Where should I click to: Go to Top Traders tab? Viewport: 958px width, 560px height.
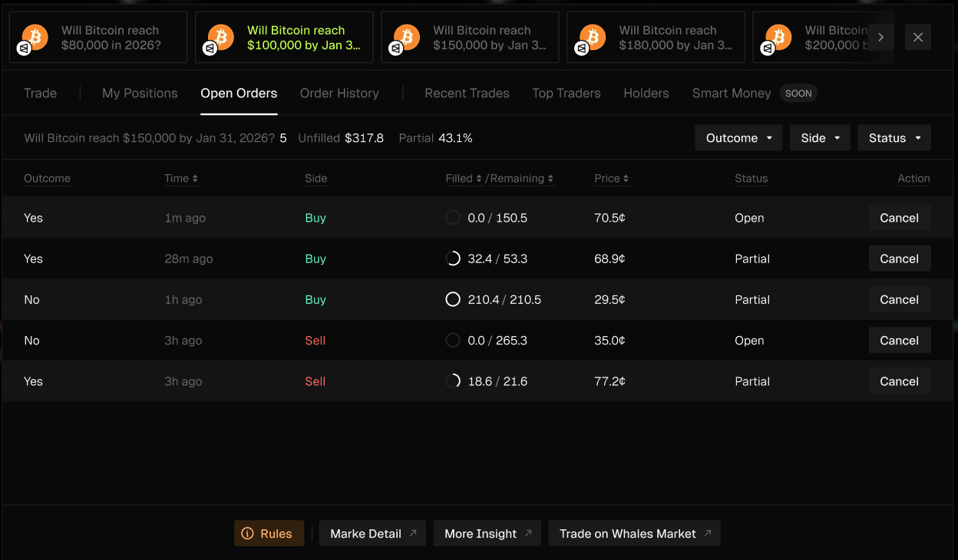click(x=566, y=94)
